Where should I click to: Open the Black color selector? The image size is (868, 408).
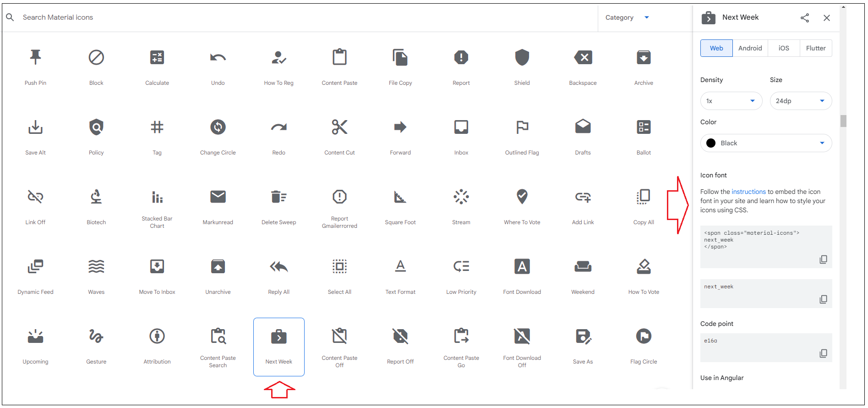pyautogui.click(x=766, y=143)
